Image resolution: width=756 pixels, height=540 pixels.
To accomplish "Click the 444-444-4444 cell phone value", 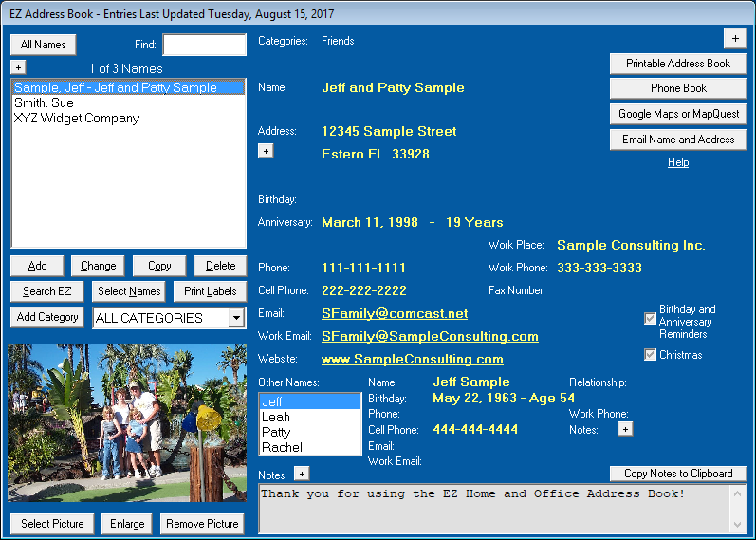I will pos(475,430).
